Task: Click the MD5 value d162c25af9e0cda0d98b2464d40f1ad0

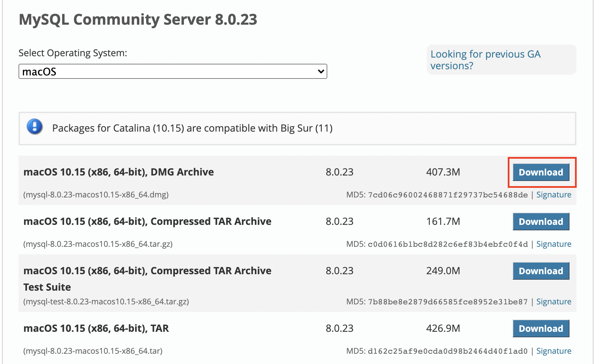Action: coord(448,351)
